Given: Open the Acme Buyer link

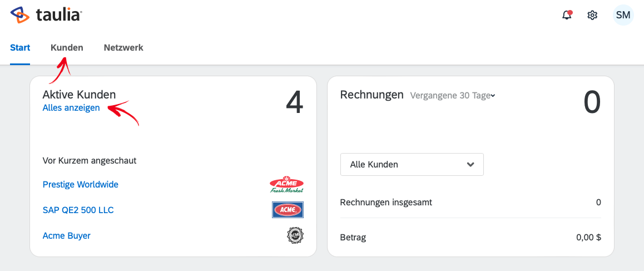Looking at the screenshot, I should [67, 235].
